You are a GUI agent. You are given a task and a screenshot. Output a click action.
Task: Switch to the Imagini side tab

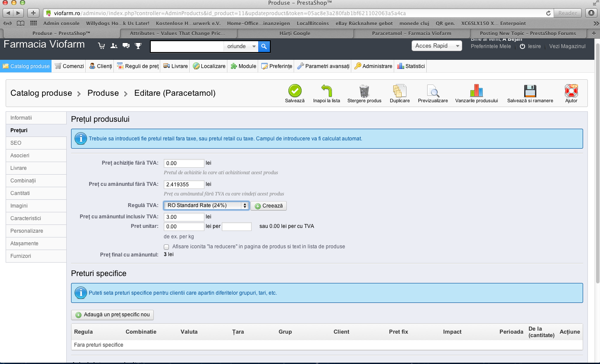tap(36, 206)
